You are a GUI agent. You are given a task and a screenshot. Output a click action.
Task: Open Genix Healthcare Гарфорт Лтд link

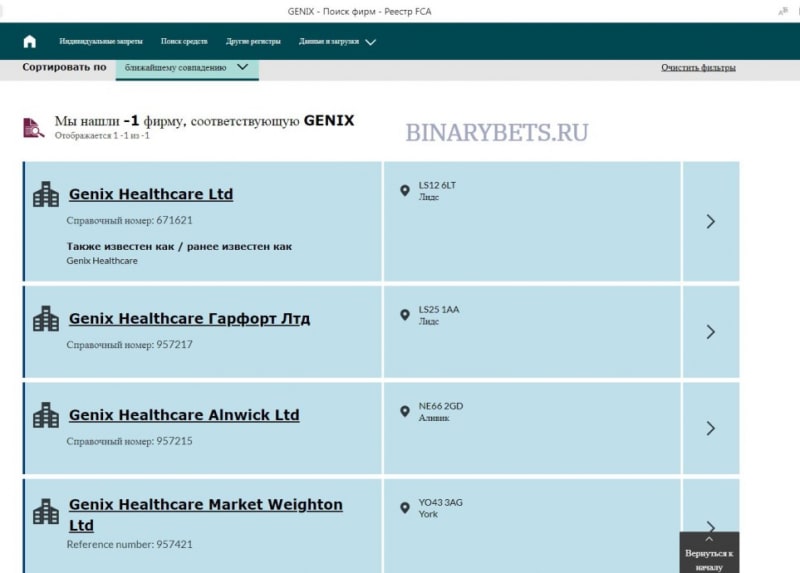coord(189,318)
